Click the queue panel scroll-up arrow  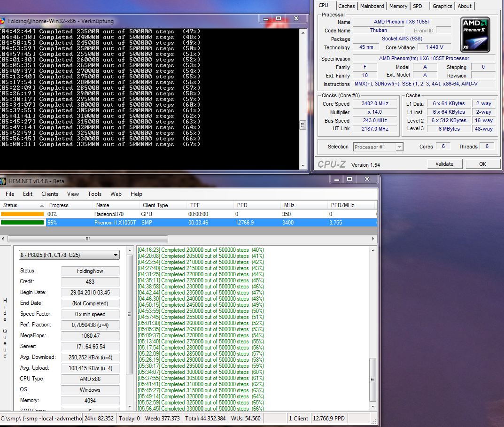pyautogui.click(x=130, y=250)
